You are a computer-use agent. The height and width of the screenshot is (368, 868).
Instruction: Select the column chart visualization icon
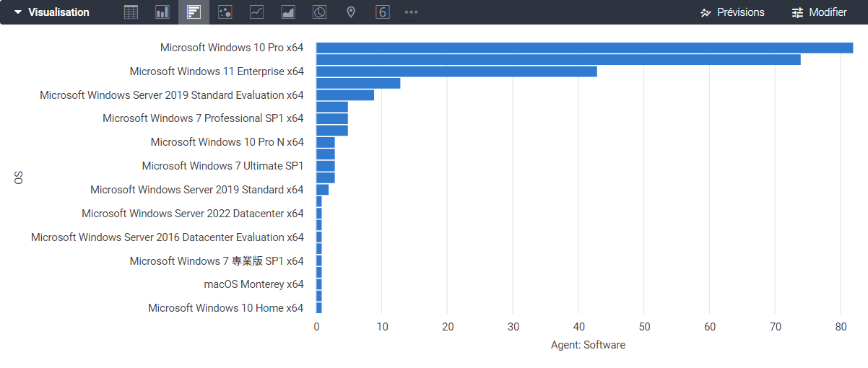[162, 12]
